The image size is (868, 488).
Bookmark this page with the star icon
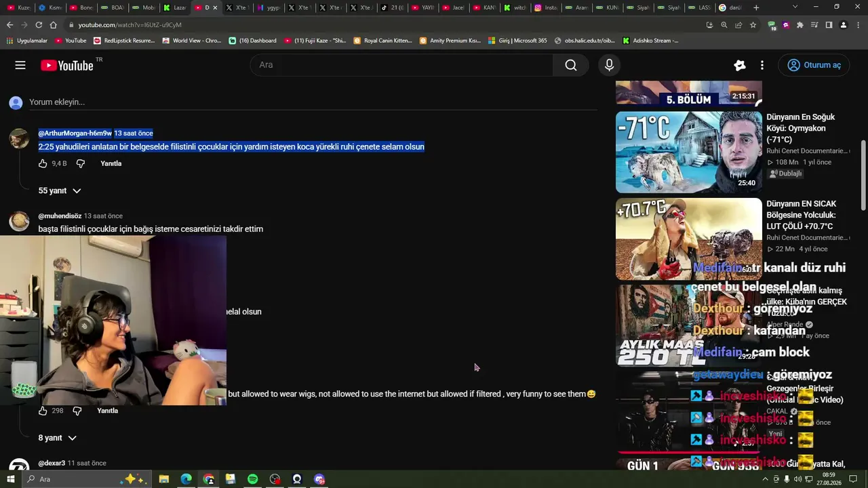point(753,25)
